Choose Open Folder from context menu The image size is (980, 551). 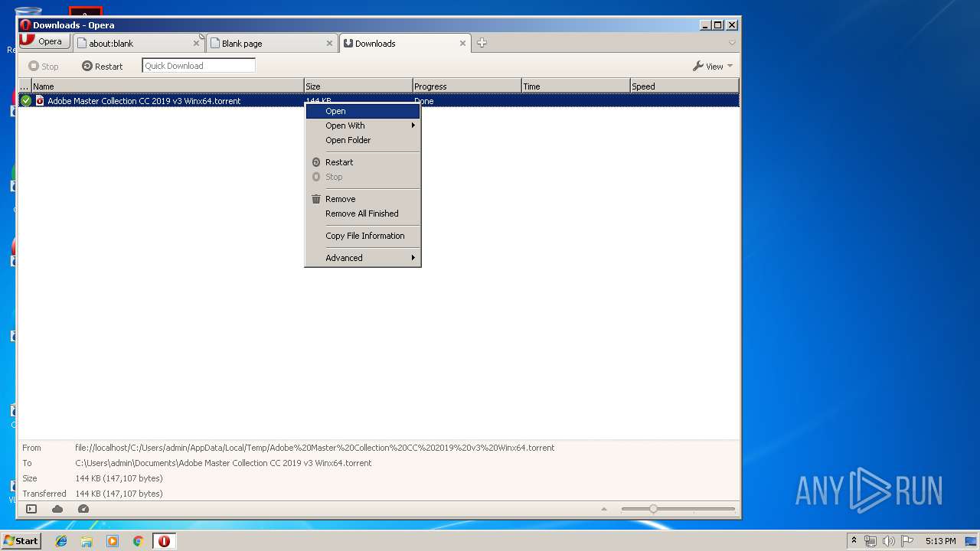(363, 140)
